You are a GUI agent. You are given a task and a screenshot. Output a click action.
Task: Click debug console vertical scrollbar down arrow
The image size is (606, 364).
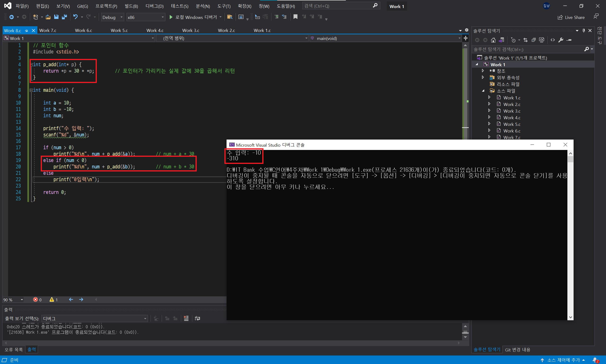[570, 317]
